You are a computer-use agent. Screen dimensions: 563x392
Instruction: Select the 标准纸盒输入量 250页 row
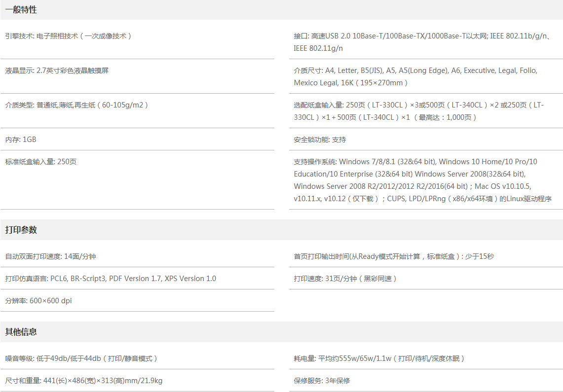(41, 162)
